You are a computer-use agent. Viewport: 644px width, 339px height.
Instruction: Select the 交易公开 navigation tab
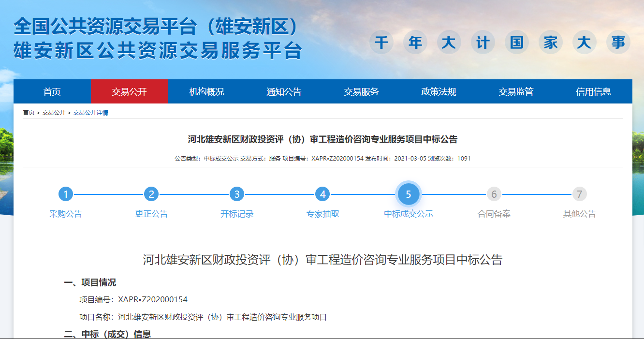pyautogui.click(x=130, y=91)
